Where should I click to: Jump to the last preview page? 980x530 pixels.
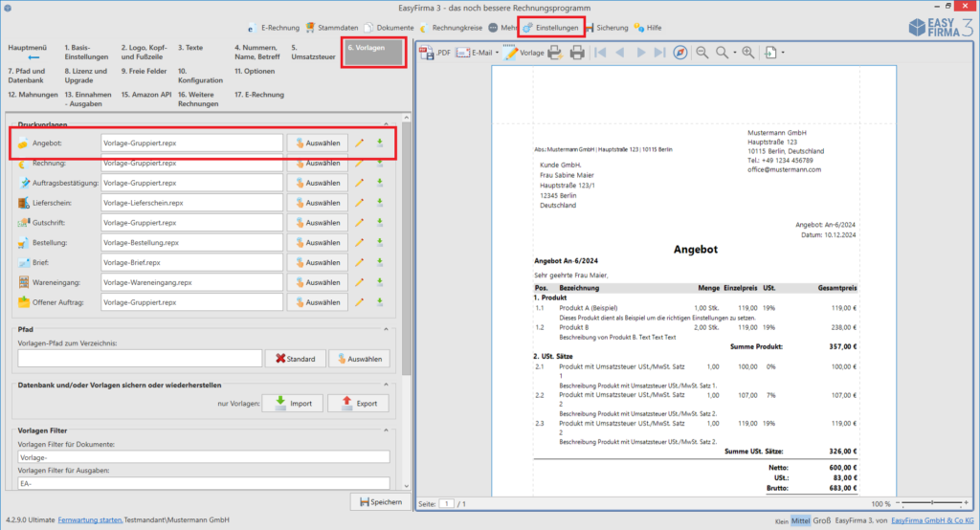(x=659, y=53)
